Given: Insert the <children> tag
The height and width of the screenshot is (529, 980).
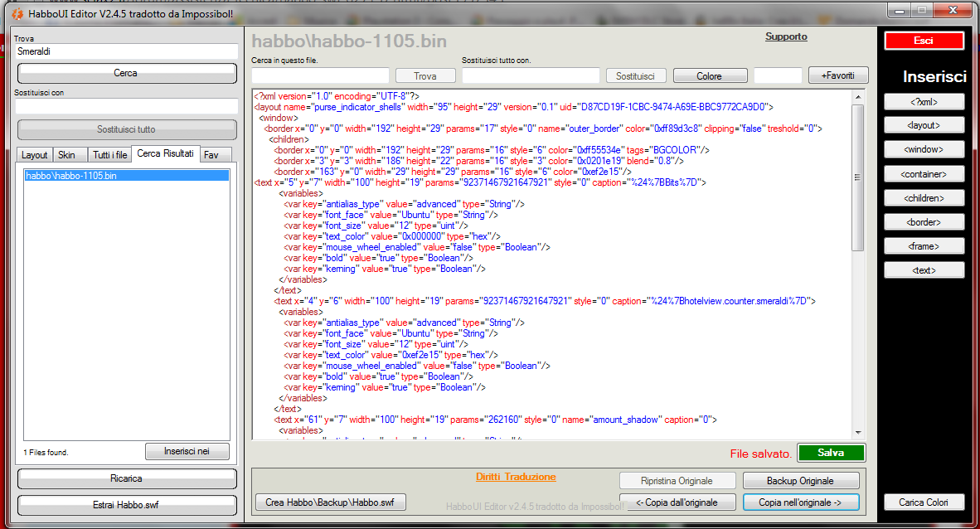Looking at the screenshot, I should click(x=924, y=198).
